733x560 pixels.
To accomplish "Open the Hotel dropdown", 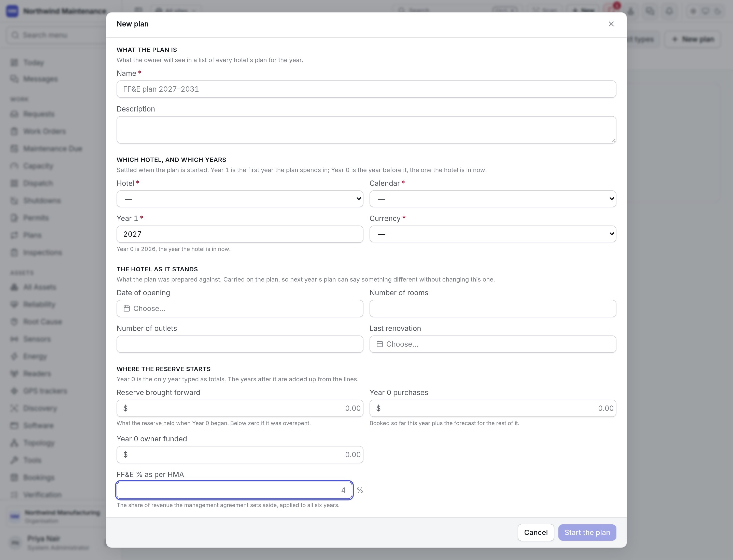I will [240, 199].
